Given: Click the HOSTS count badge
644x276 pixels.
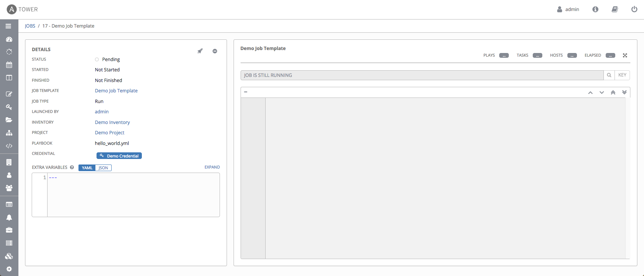Looking at the screenshot, I should [572, 56].
